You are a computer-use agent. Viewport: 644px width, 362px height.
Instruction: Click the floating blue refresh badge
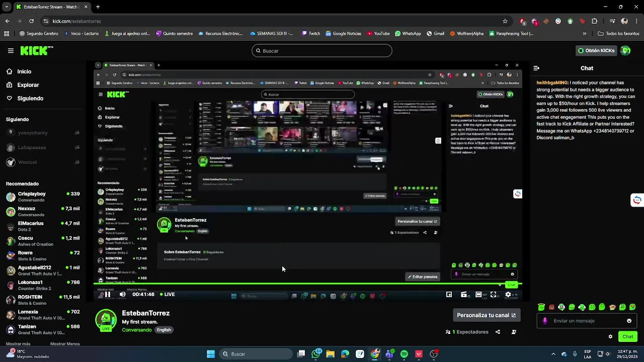637,201
